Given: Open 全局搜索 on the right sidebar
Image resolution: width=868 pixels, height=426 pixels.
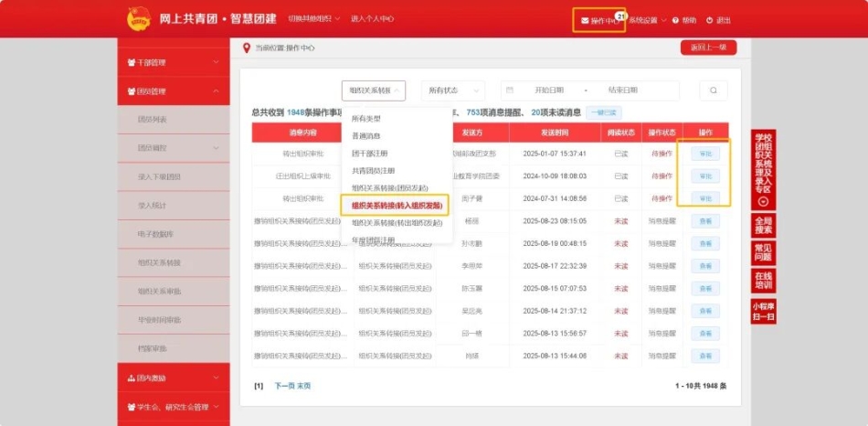Looking at the screenshot, I should coord(763,225).
